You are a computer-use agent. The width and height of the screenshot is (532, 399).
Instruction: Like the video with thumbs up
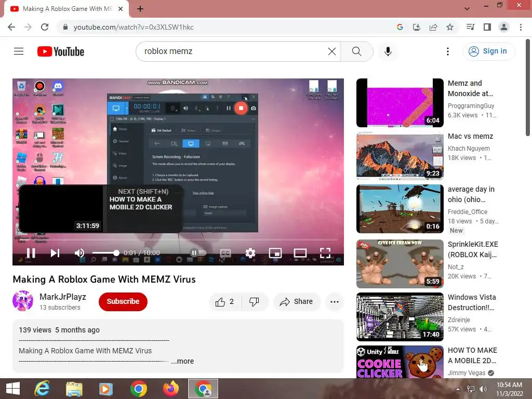(225, 302)
